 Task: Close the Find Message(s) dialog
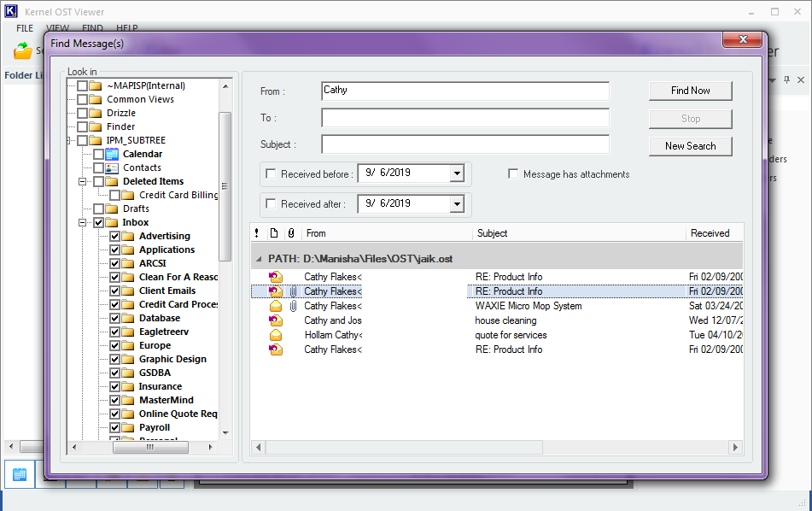click(743, 39)
